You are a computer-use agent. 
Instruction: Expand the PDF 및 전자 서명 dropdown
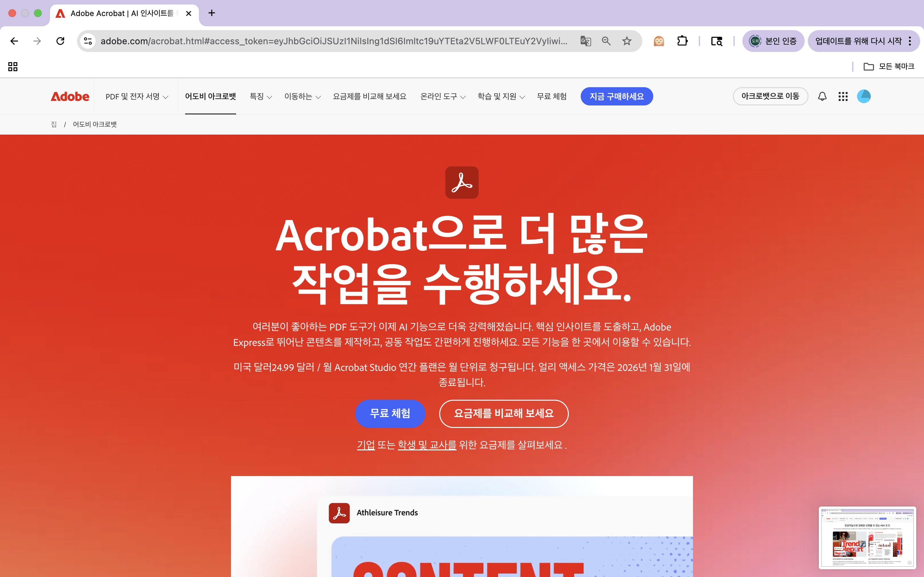pyautogui.click(x=137, y=96)
